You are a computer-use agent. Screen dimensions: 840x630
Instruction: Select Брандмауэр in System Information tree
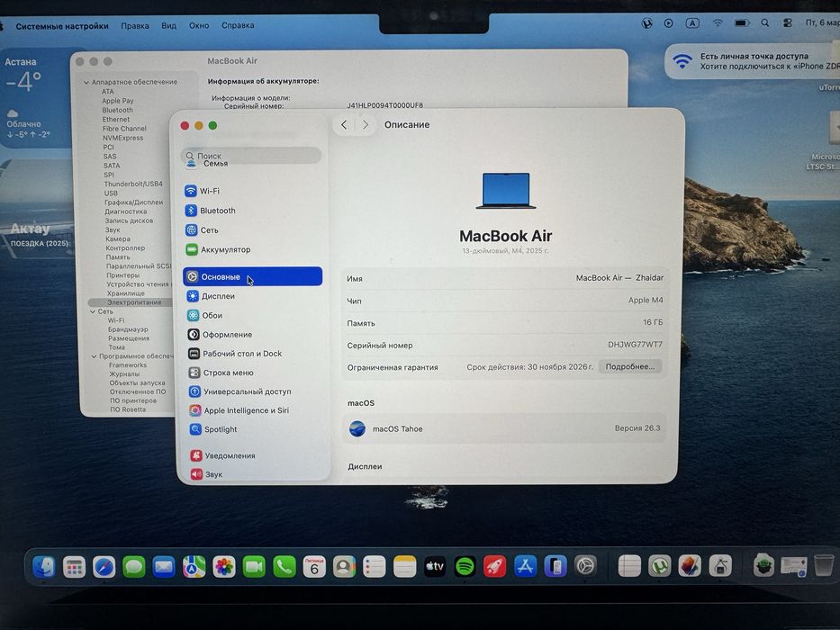click(128, 329)
